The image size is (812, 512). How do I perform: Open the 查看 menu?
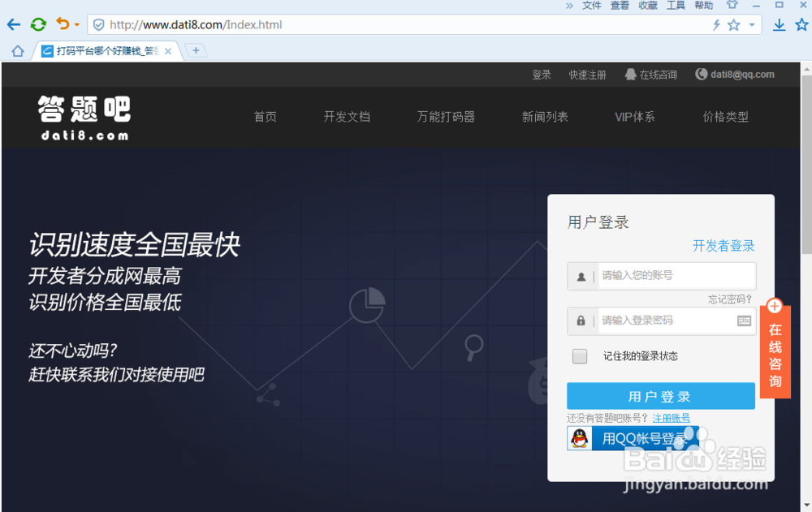point(620,5)
